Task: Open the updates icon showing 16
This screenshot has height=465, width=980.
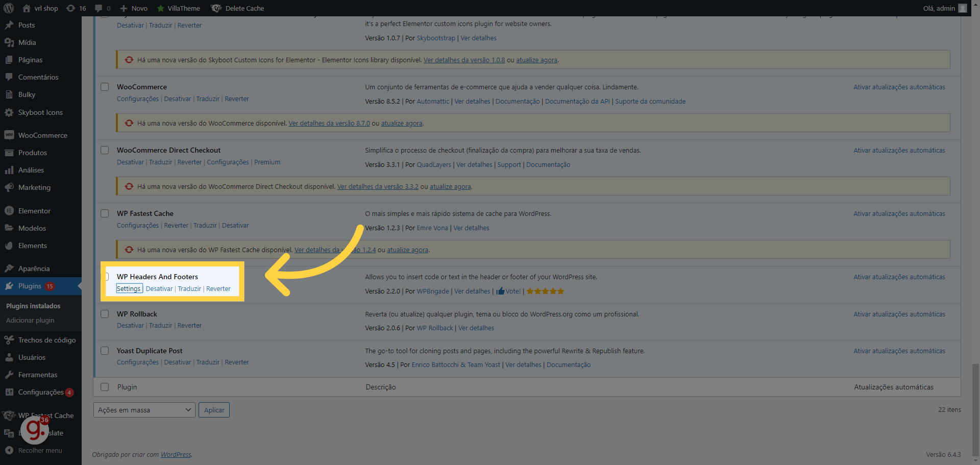Action: click(x=76, y=8)
